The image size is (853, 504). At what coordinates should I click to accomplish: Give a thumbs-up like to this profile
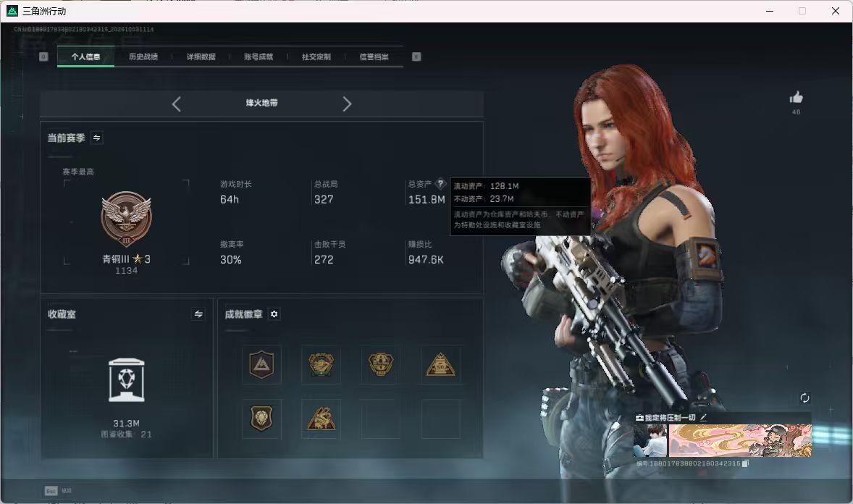(797, 98)
